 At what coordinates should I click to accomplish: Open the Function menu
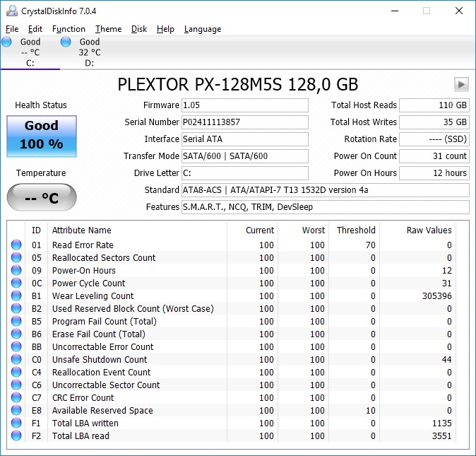(69, 29)
